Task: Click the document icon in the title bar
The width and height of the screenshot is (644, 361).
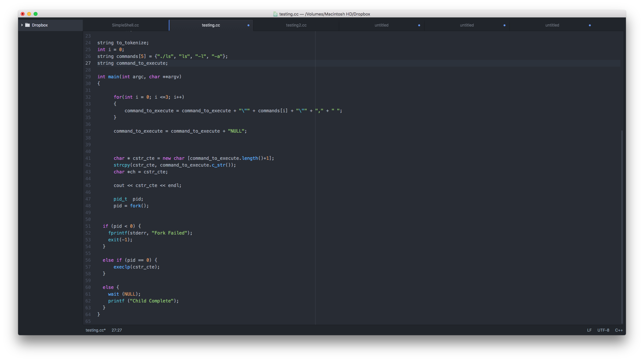Action: (275, 14)
